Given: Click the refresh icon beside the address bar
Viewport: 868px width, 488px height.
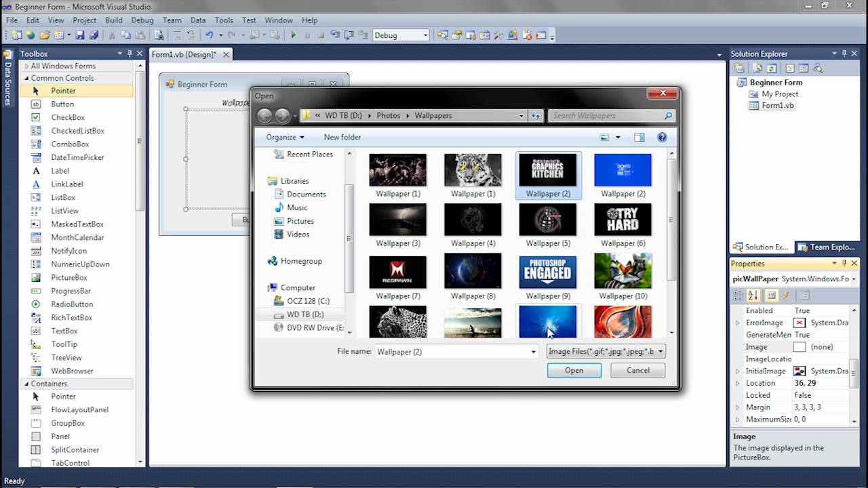Looking at the screenshot, I should pyautogui.click(x=536, y=116).
